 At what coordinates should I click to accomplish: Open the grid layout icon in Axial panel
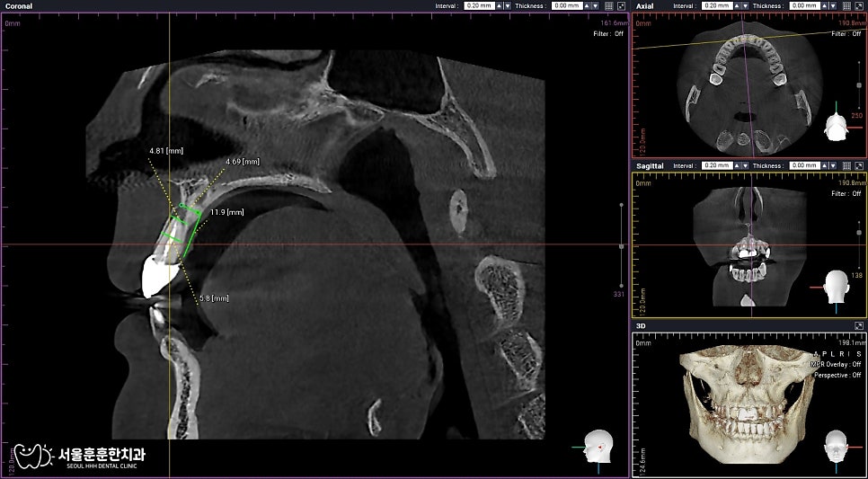point(846,6)
